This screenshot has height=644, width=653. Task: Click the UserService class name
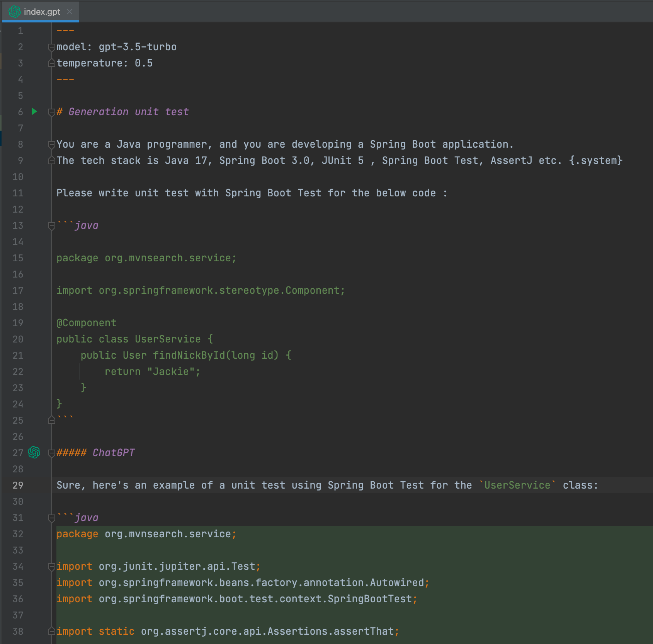[x=167, y=339]
